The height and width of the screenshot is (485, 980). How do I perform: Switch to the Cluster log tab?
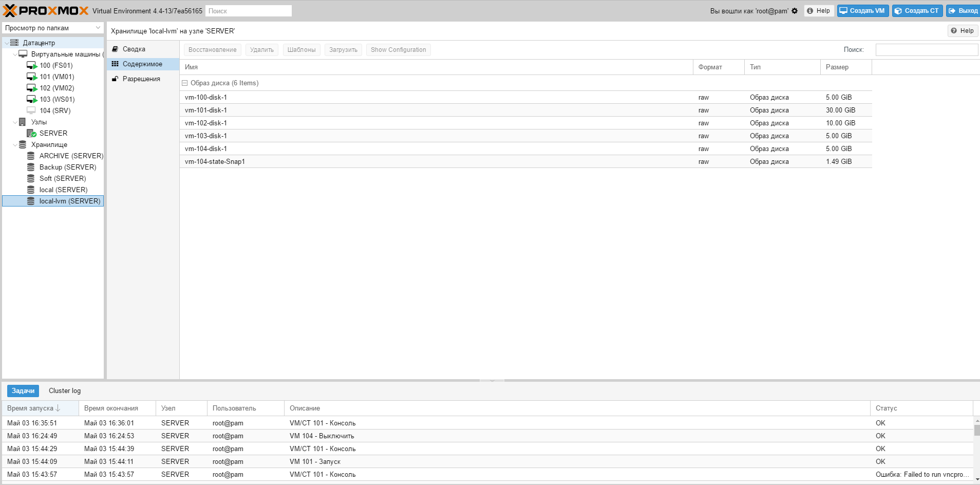[x=65, y=390]
